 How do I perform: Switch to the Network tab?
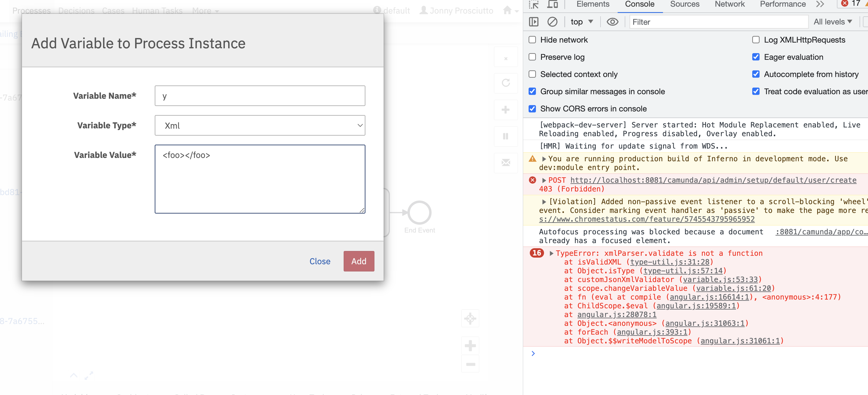729,4
